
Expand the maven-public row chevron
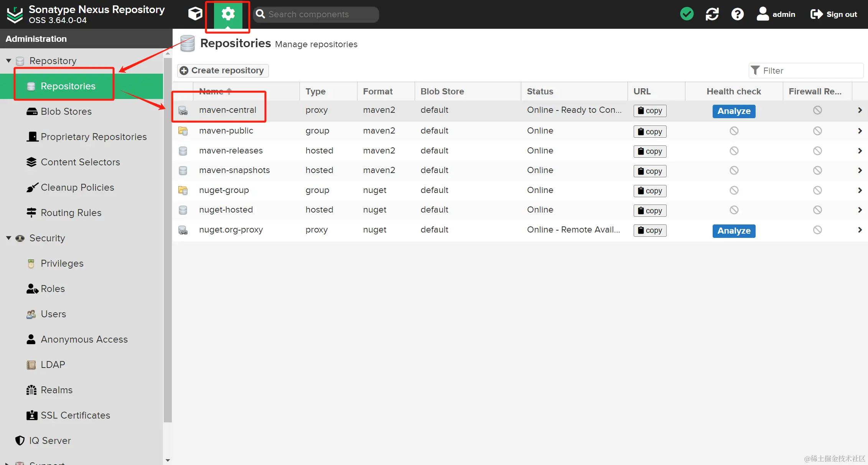pyautogui.click(x=860, y=131)
